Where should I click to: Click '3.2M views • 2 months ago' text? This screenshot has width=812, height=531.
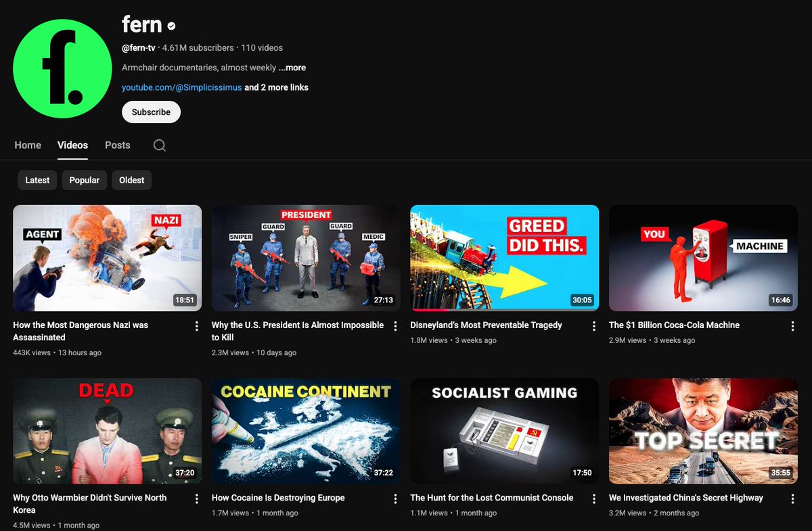pos(655,513)
